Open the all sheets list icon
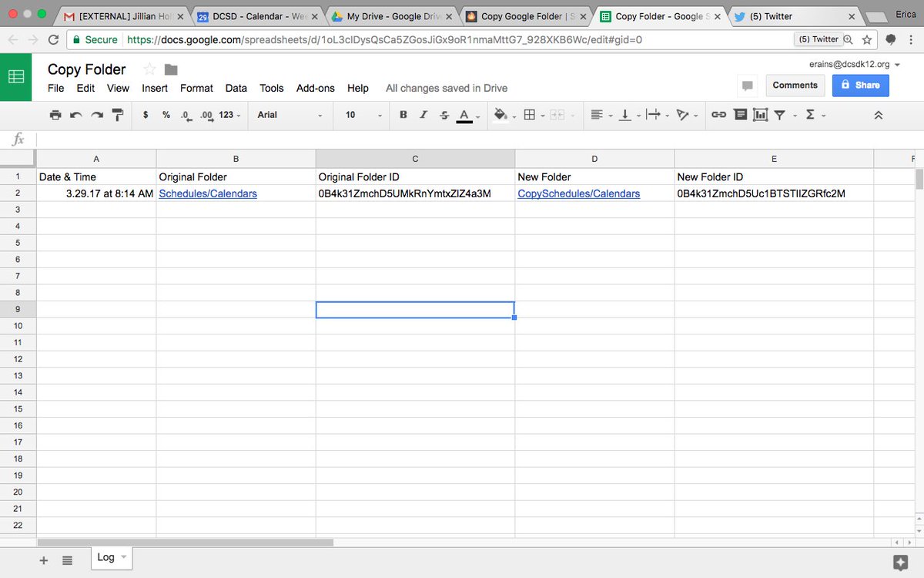 (67, 560)
